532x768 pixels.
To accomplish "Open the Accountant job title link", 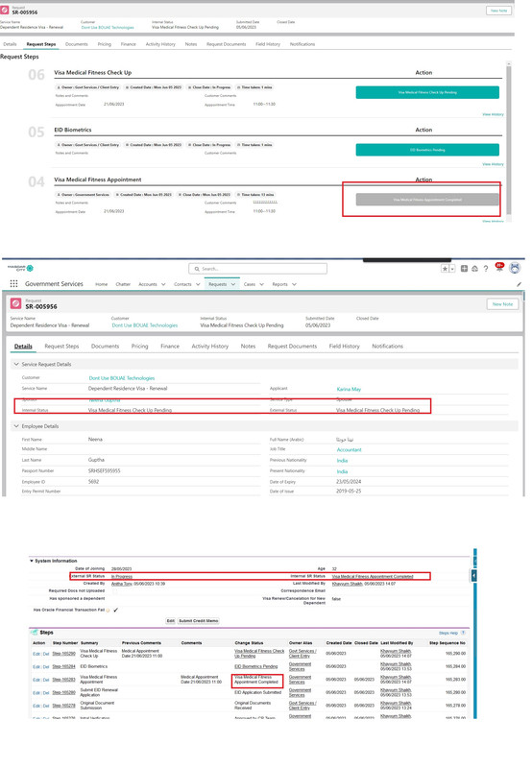I will tap(349, 449).
